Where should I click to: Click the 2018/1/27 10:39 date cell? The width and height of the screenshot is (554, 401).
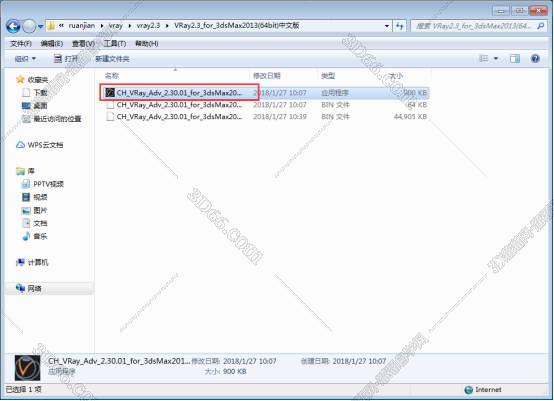point(280,117)
